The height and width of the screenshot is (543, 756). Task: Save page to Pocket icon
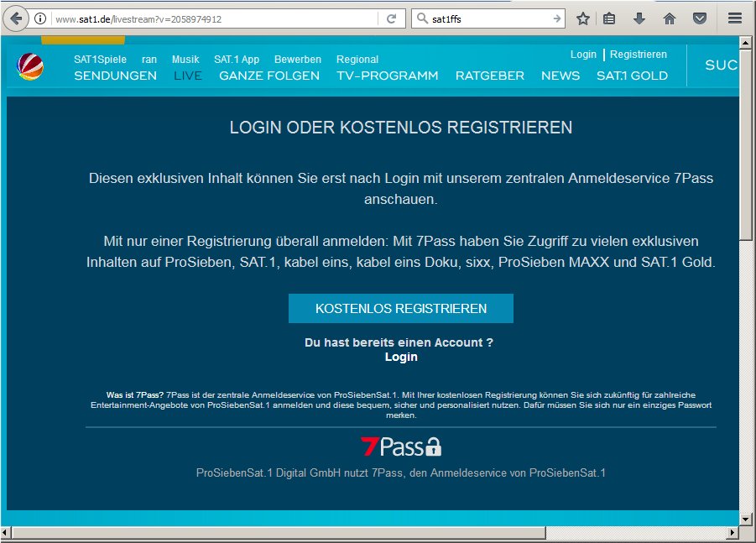point(700,18)
